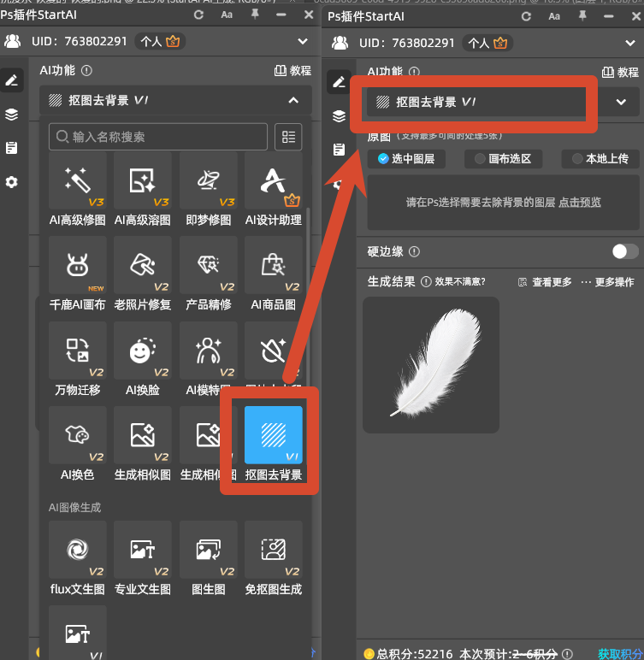Click the Aa font-size icon in left panel

tap(227, 15)
